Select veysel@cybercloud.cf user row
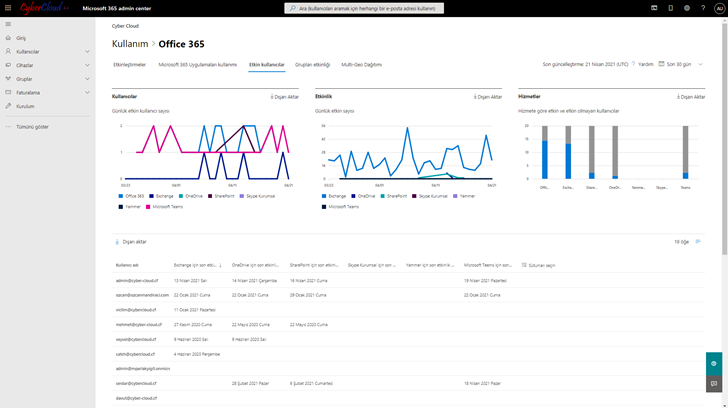The height and width of the screenshot is (408, 728). tap(408, 339)
